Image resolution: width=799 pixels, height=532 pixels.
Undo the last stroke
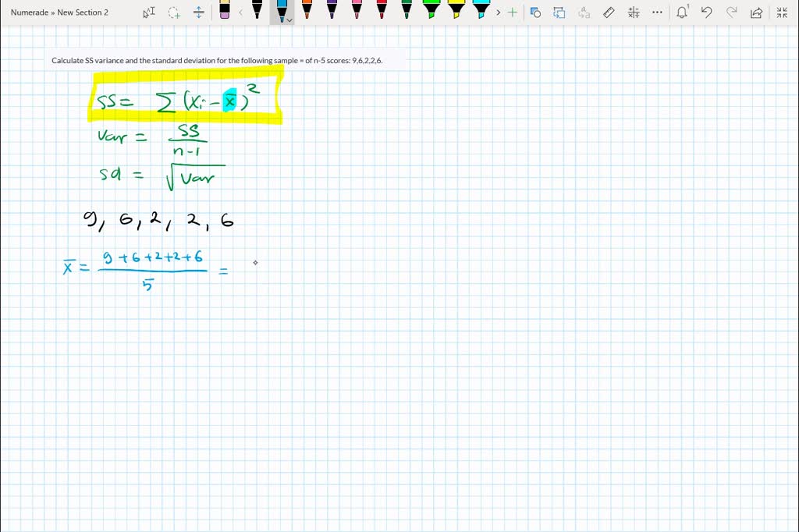(x=705, y=12)
